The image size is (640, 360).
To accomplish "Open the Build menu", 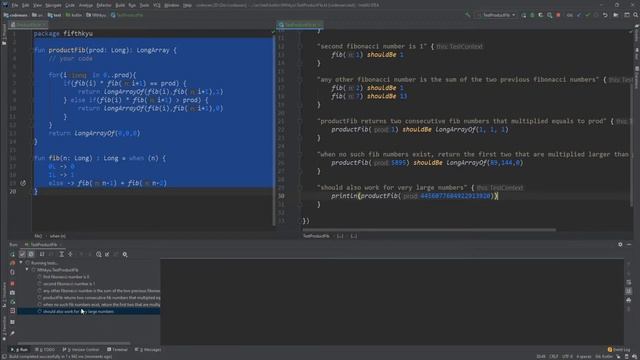I will 120,5.
